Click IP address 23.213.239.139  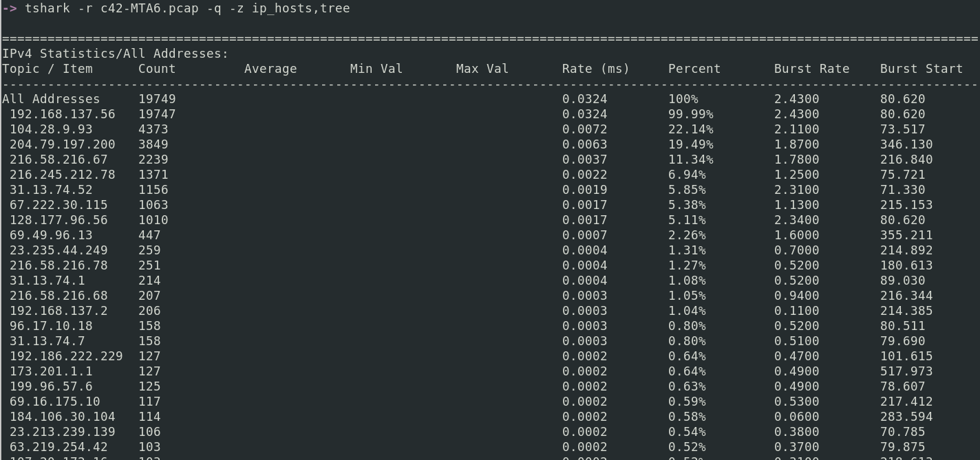[x=63, y=432]
